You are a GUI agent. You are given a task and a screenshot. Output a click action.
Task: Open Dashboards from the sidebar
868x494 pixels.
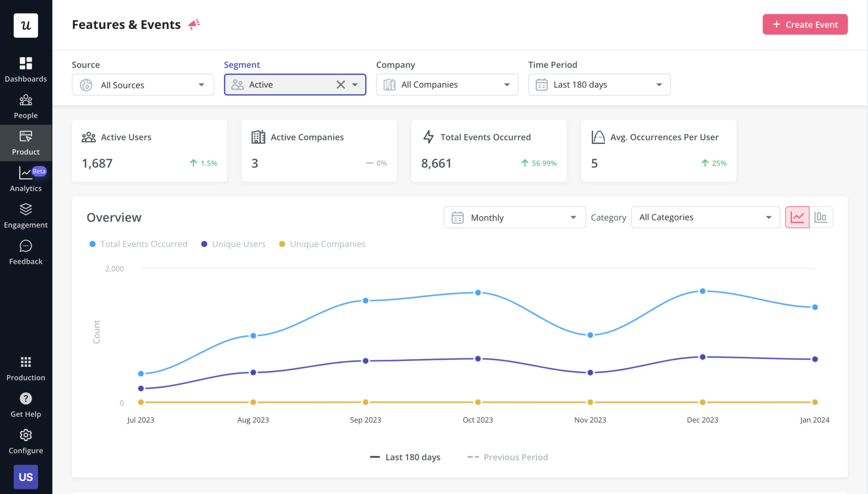point(26,69)
